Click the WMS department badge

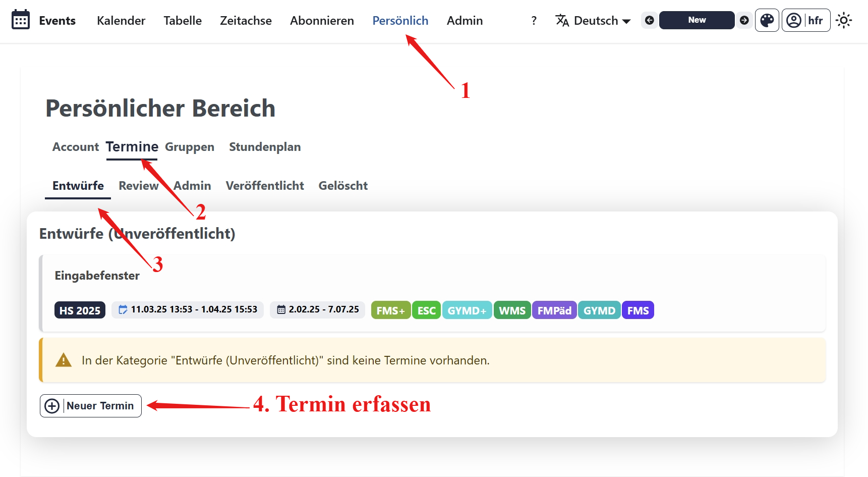point(512,310)
